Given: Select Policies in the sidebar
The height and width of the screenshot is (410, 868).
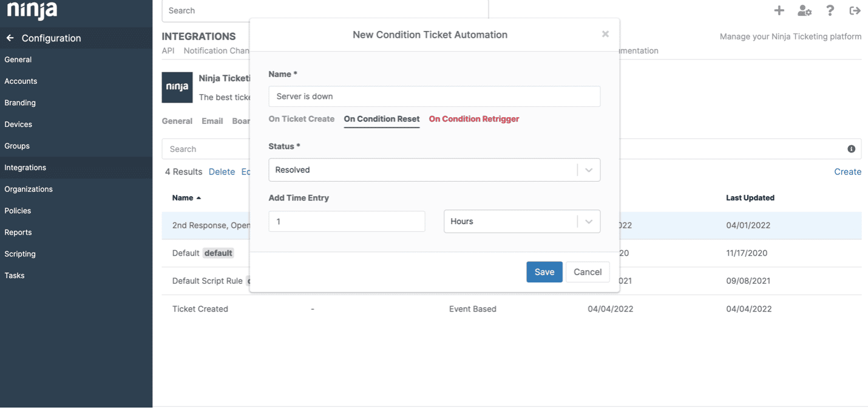Looking at the screenshot, I should (18, 210).
